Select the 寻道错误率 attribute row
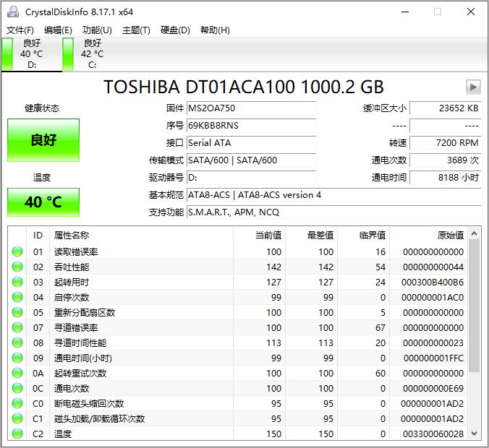The width and height of the screenshot is (489, 448). (238, 328)
